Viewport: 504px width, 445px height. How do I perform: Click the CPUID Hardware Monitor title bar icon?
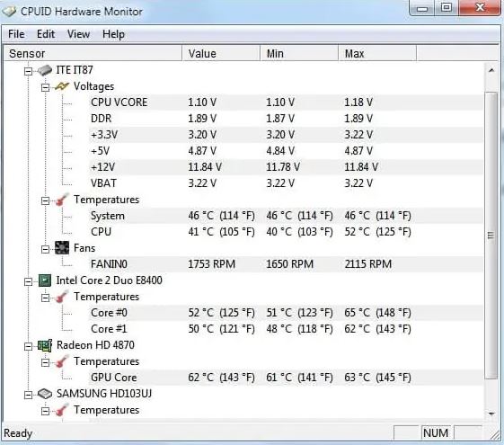9,12
